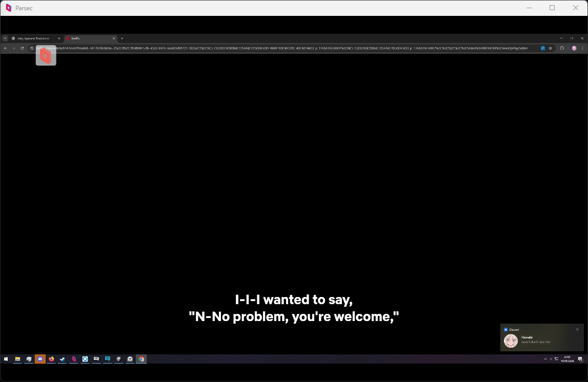
Task: Open the Chrome extensions puzzle icon
Action: [562, 48]
